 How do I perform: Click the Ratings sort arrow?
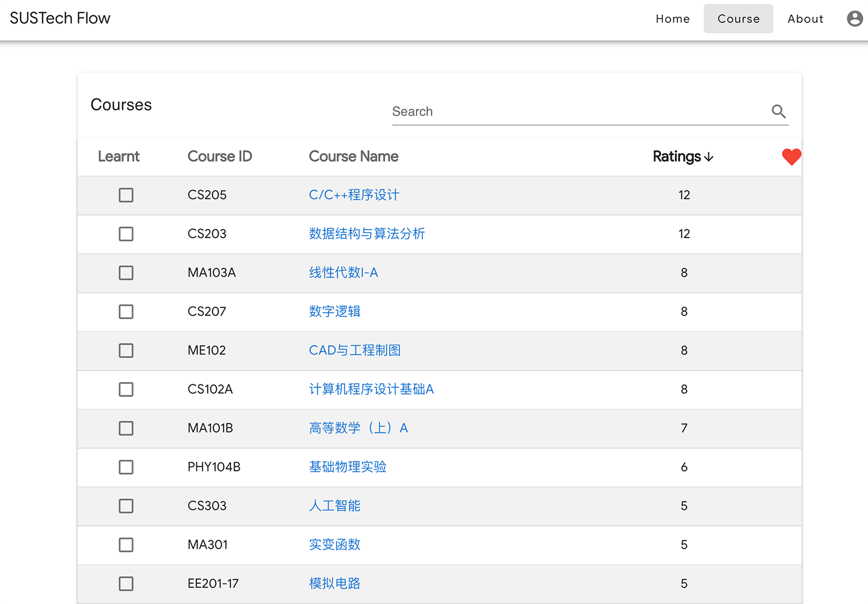tap(709, 157)
